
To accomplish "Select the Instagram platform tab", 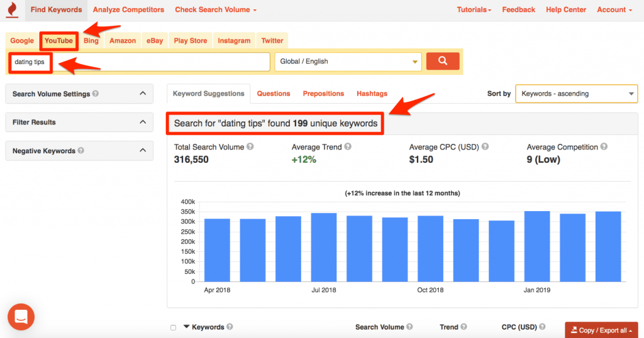I will [234, 41].
